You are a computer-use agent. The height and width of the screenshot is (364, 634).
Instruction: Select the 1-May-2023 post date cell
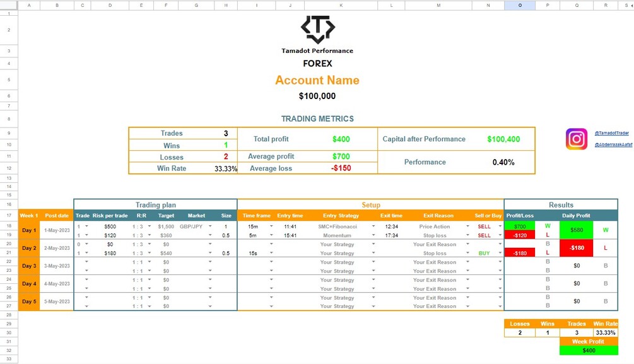57,230
